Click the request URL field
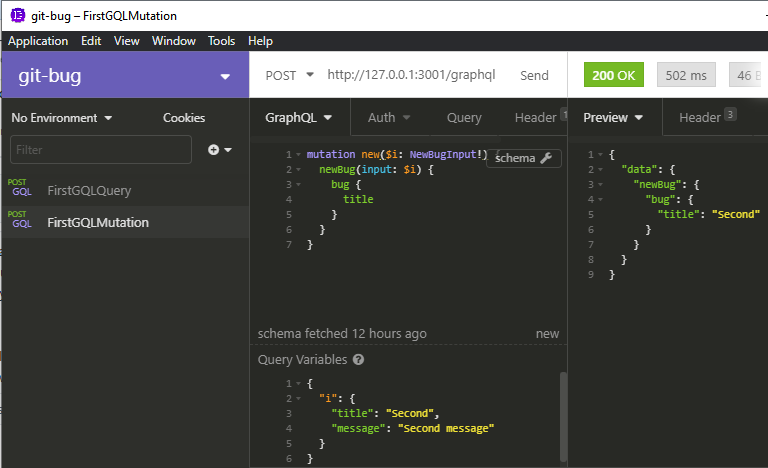Image resolution: width=768 pixels, height=468 pixels. click(x=411, y=74)
